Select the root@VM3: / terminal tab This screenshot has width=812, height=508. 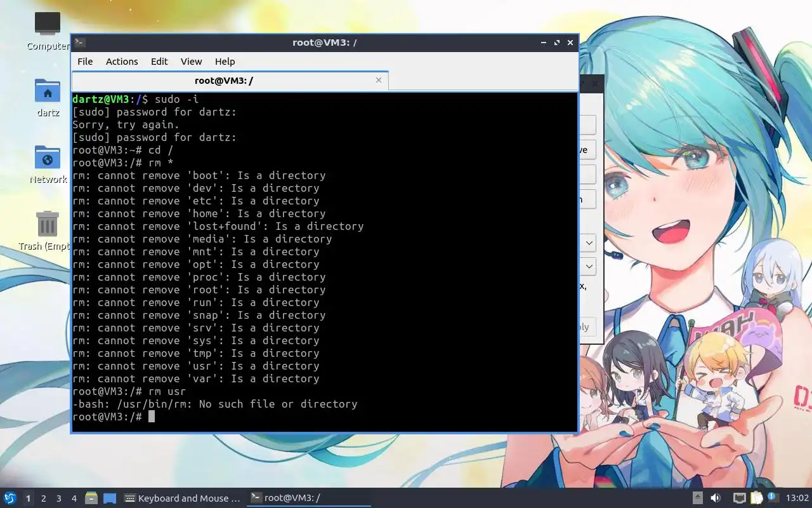[x=230, y=81]
